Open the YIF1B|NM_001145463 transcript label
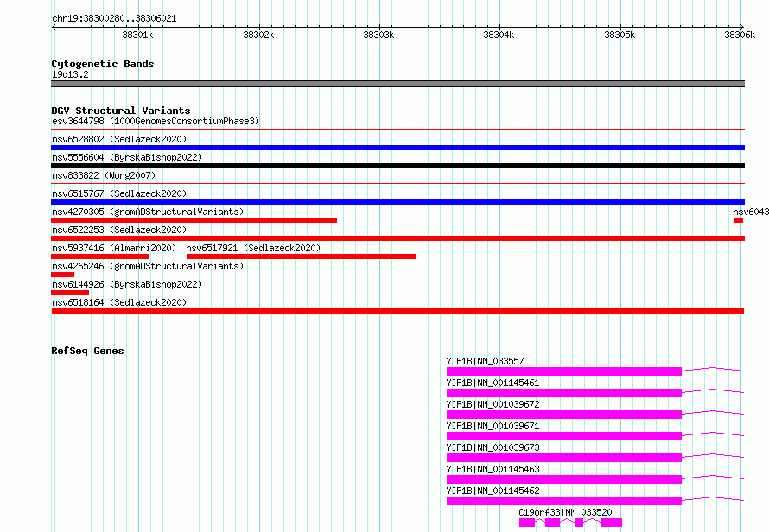This screenshot has width=769, height=532. pyautogui.click(x=493, y=469)
